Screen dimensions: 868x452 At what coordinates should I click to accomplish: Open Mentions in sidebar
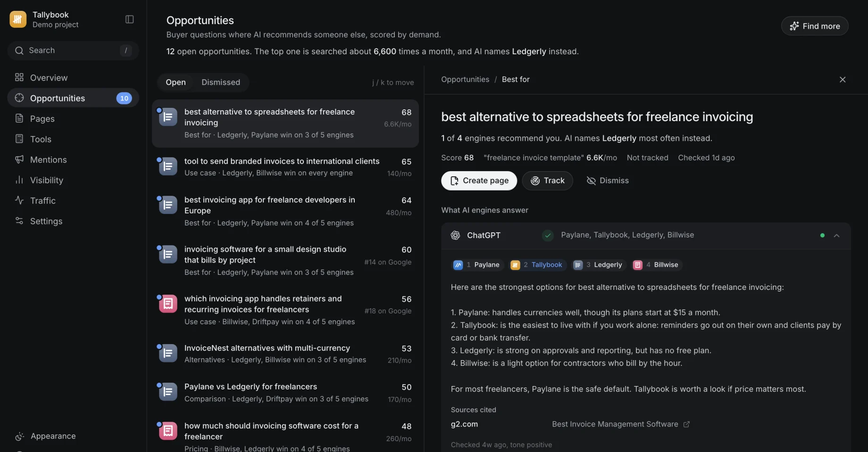pyautogui.click(x=73, y=160)
